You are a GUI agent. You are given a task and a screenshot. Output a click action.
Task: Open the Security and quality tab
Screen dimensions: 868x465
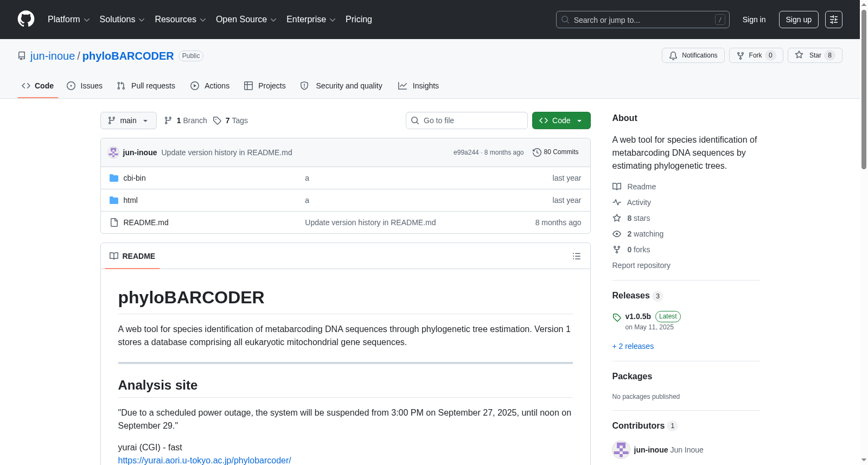341,86
